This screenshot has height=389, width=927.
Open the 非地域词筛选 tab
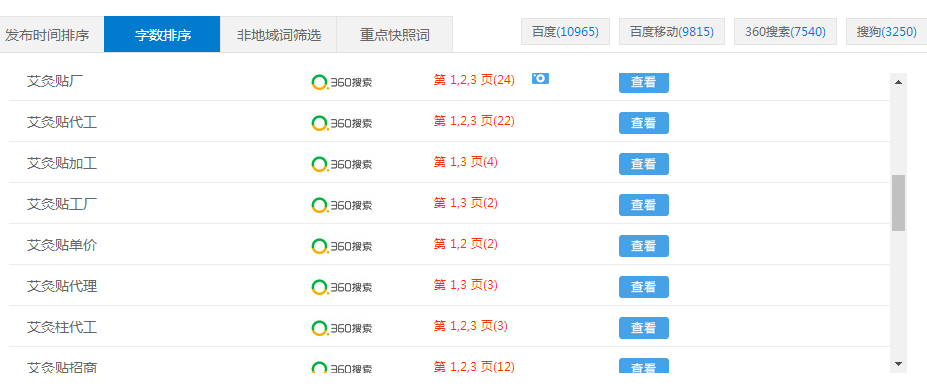278,35
